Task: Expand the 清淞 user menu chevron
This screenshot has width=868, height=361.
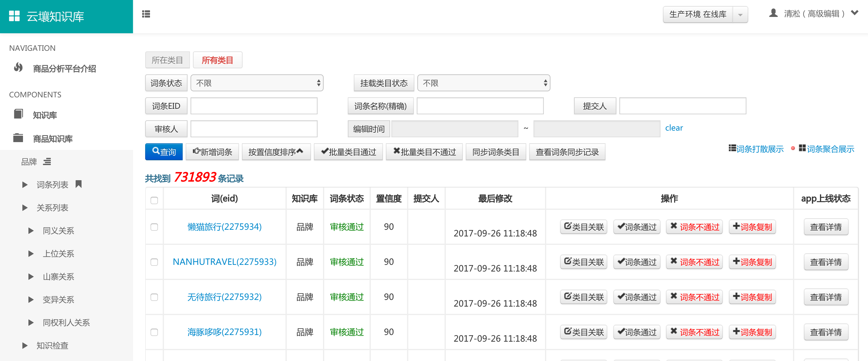Action: click(x=854, y=13)
